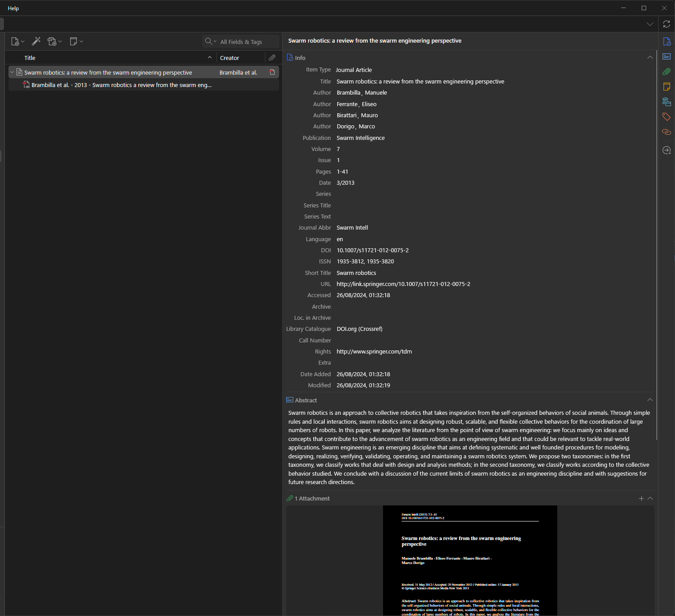Collapse the Swarm robotics parent item twisty
Image resolution: width=675 pixels, height=616 pixels.
point(12,72)
